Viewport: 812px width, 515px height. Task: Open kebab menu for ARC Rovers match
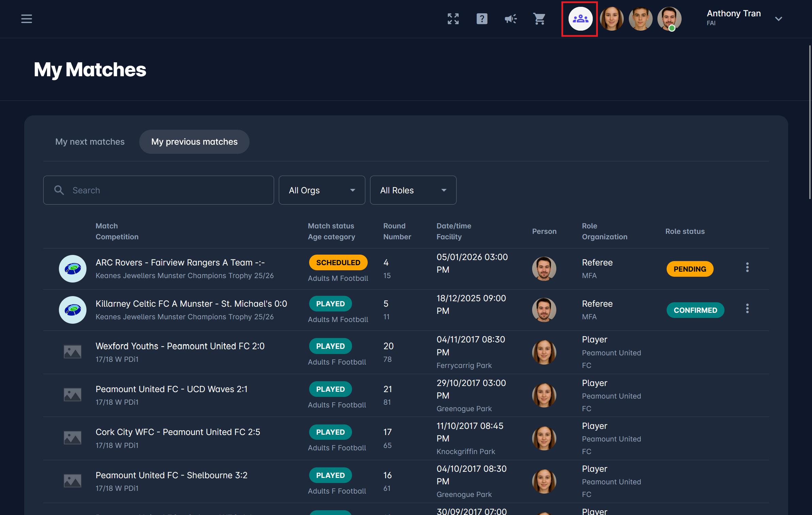coord(747,268)
